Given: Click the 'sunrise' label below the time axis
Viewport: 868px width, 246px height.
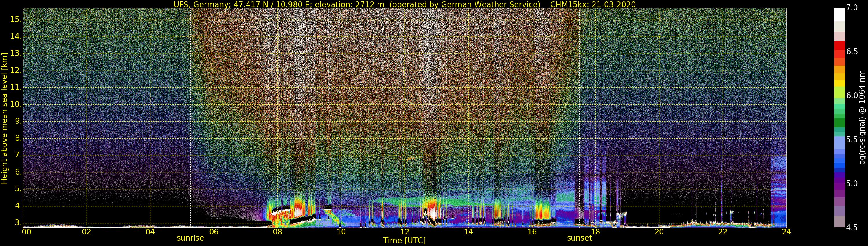Looking at the screenshot, I should click(190, 238).
